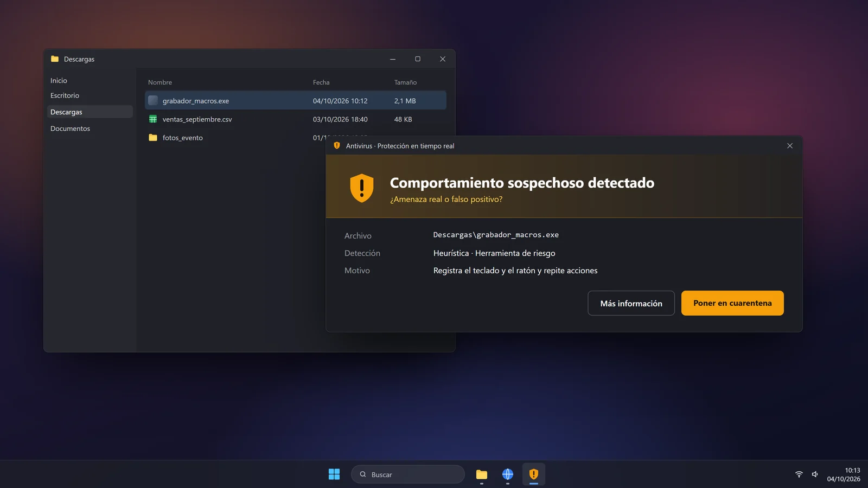Sort files by the Nombre column header
Viewport: 868px width, 488px height.
[160, 82]
